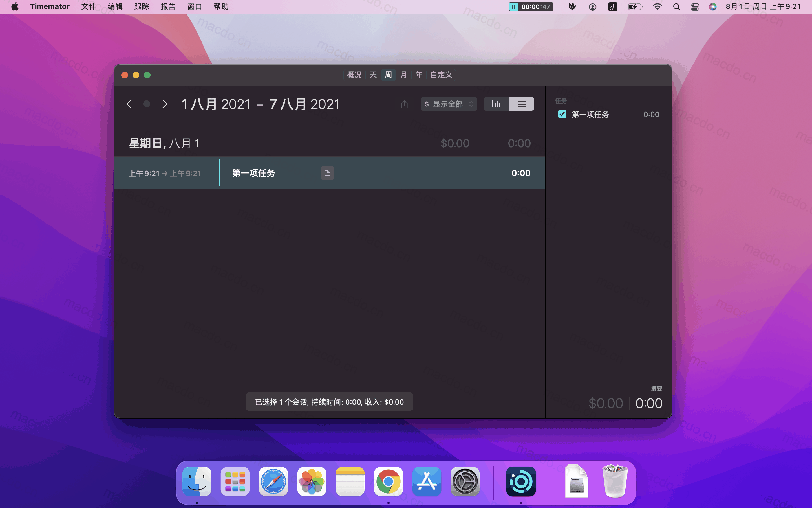Open the 显示全部 dropdown
This screenshot has width=812, height=508.
coord(449,104)
